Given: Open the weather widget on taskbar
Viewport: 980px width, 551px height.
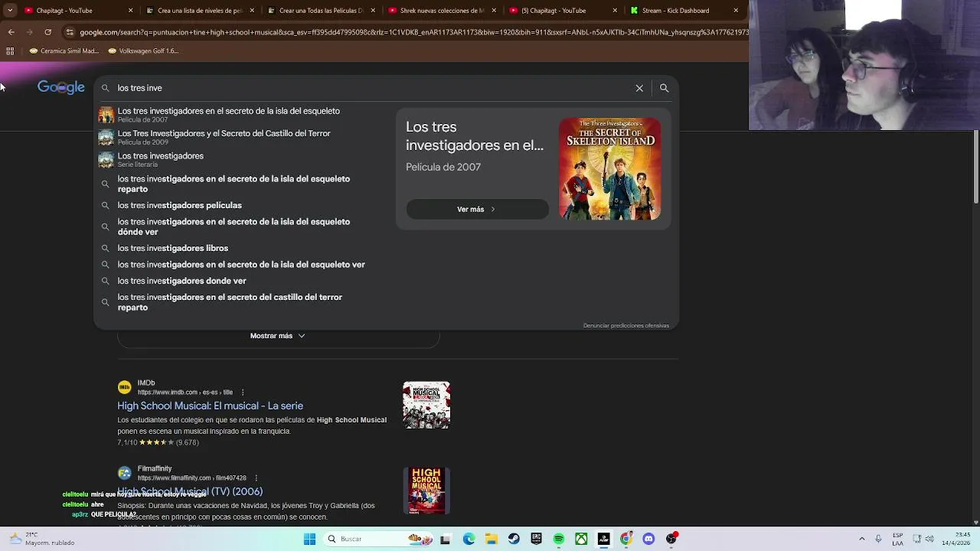Looking at the screenshot, I should point(42,539).
